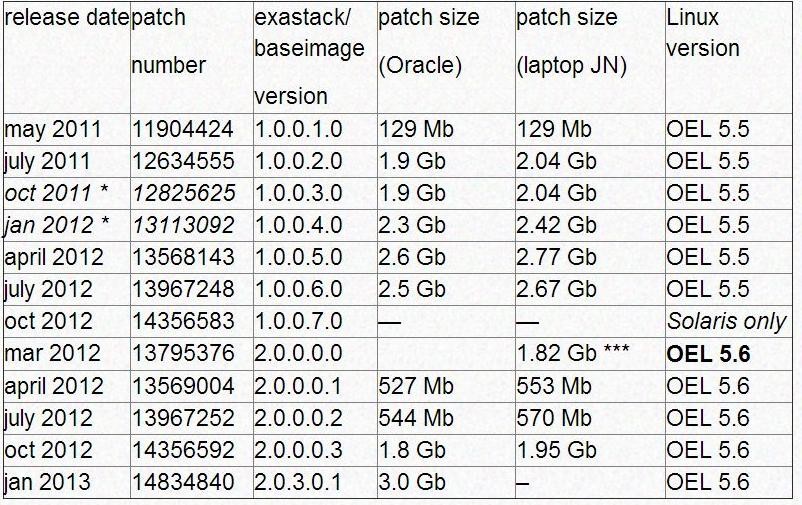Select the 'jan 2013' release date cell
The width and height of the screenshot is (802, 505).
click(47, 482)
